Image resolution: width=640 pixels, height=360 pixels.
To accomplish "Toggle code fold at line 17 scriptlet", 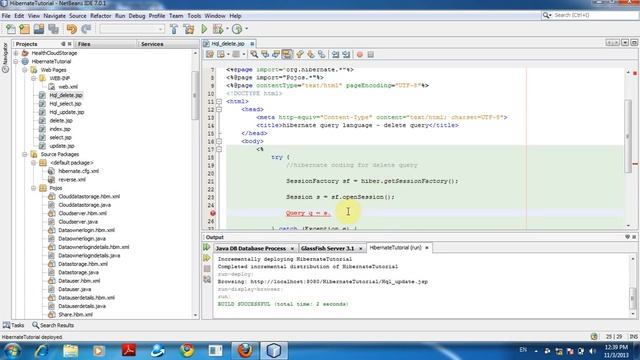I will 219,149.
